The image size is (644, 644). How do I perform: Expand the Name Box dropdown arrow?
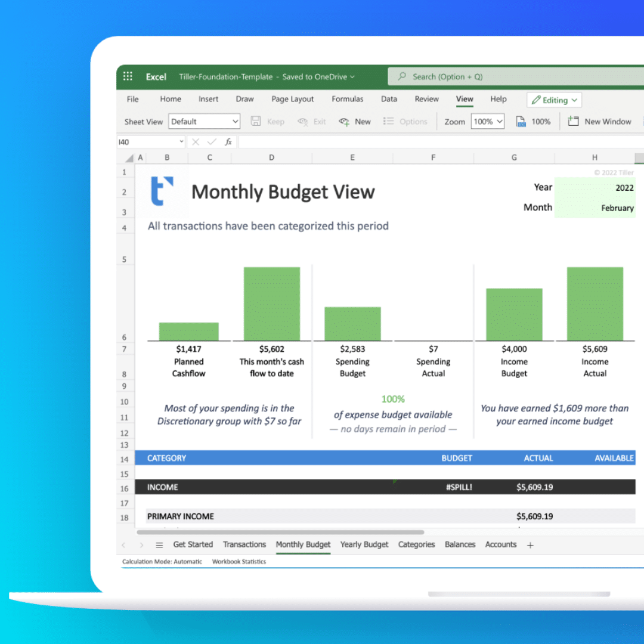pyautogui.click(x=181, y=141)
